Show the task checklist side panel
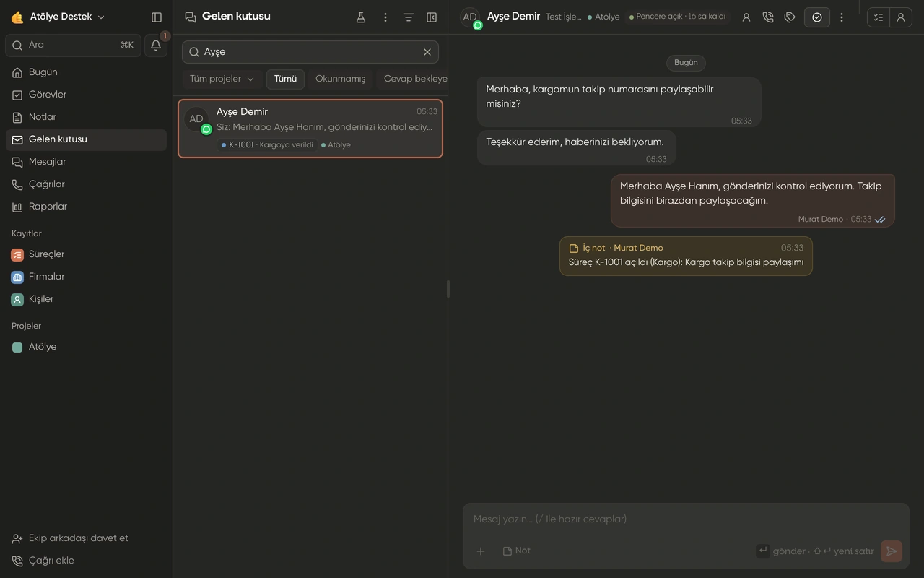This screenshot has width=924, height=578. coord(879,17)
